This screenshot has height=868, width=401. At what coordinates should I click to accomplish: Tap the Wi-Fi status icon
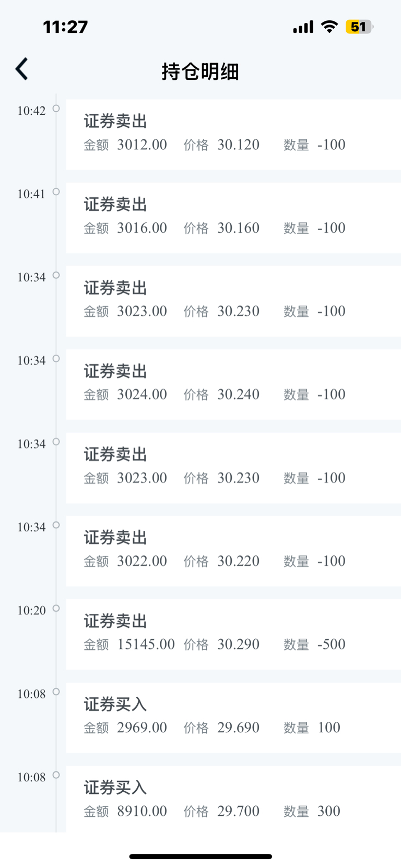pos(329,27)
